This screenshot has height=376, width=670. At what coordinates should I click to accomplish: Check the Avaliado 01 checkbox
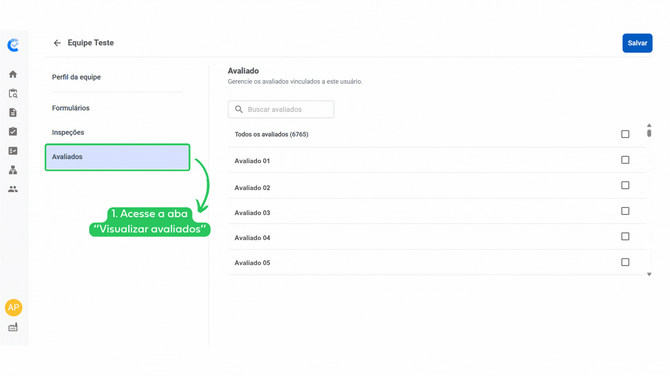[x=625, y=160]
